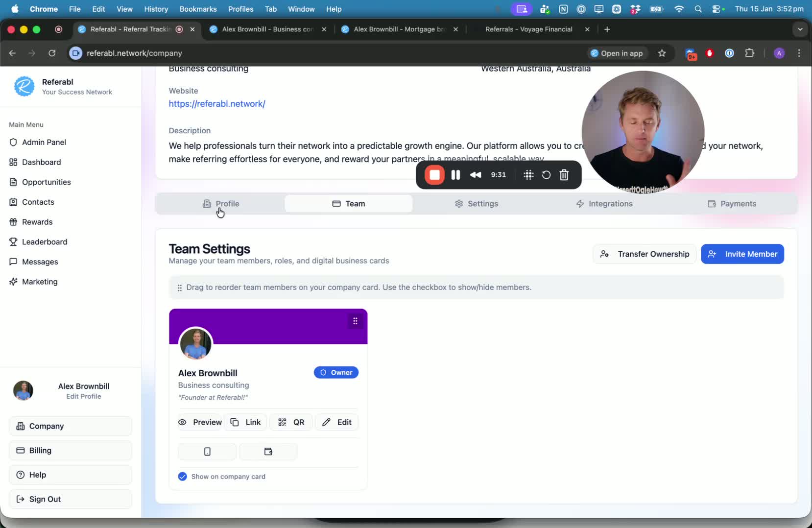Bookmark this page with the star icon
The image size is (812, 528).
[x=662, y=53]
